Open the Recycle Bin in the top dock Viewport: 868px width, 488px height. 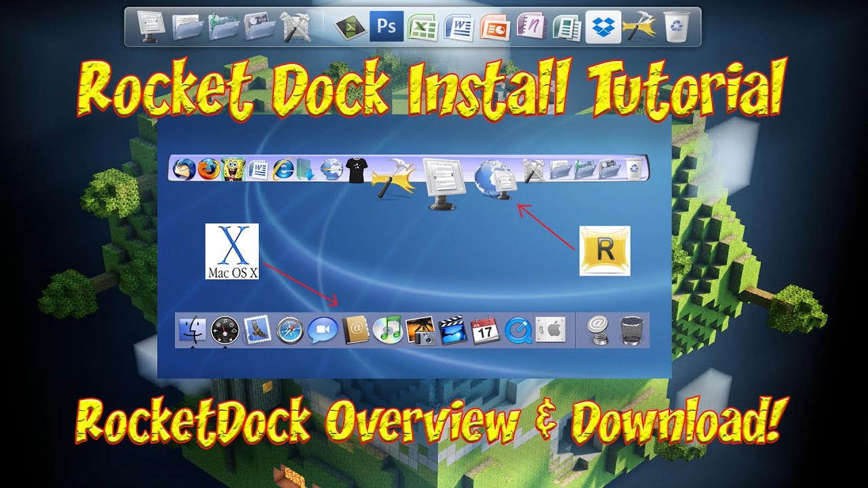coord(676,27)
